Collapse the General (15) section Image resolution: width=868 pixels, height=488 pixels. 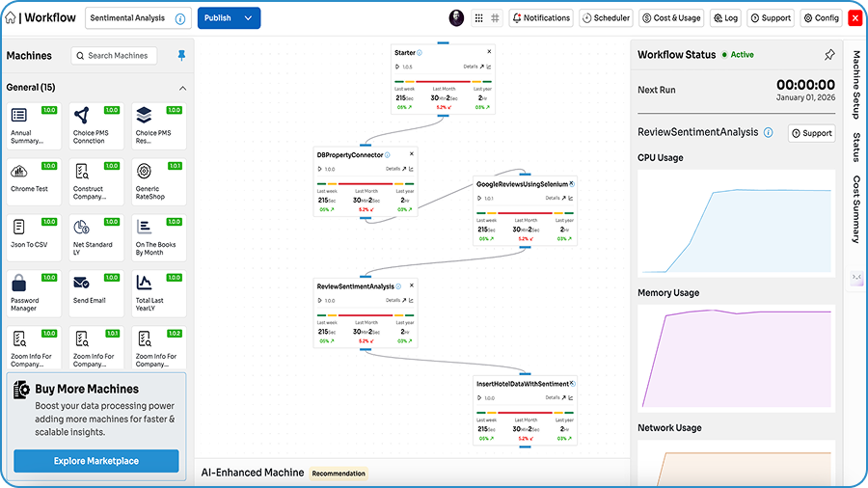(182, 88)
